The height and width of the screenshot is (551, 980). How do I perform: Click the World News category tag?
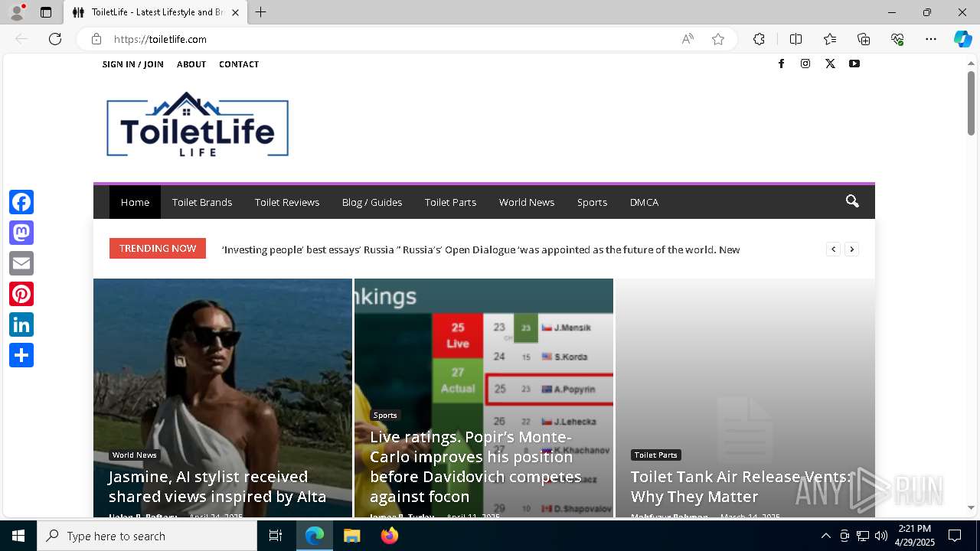(134, 455)
